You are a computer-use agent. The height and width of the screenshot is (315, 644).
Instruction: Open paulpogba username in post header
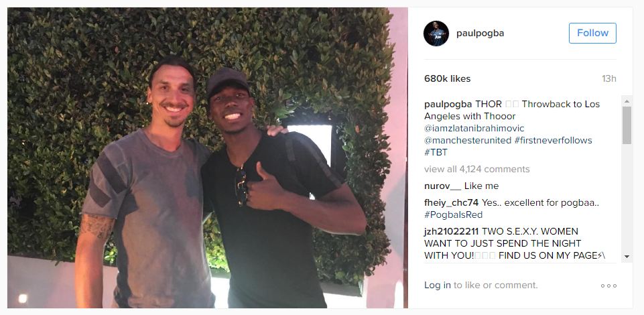480,34
